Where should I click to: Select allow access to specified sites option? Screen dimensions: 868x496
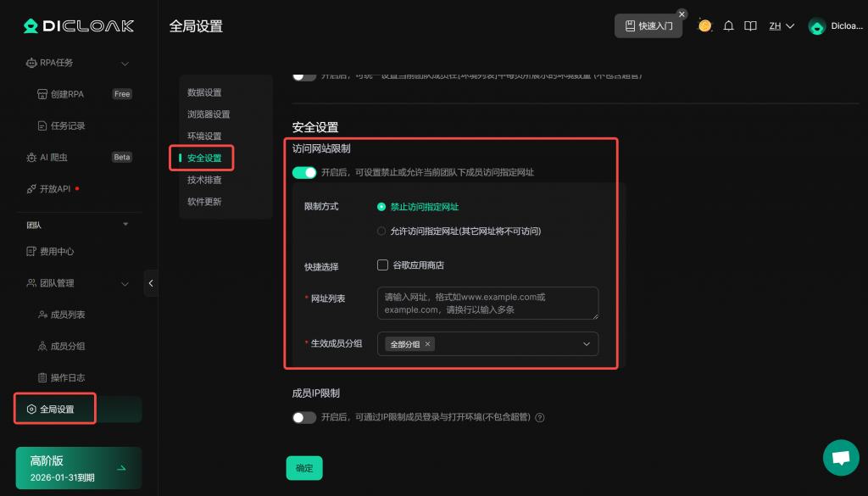(381, 231)
